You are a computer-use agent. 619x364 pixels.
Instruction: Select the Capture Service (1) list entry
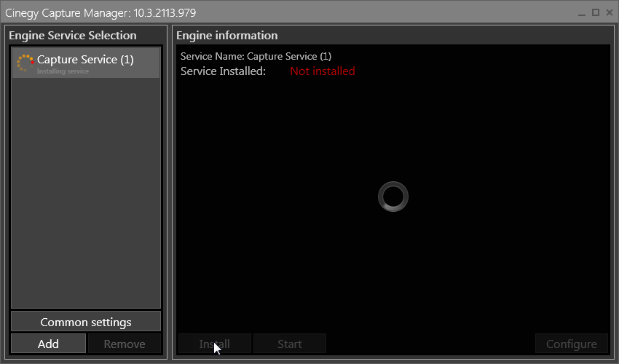[x=86, y=63]
